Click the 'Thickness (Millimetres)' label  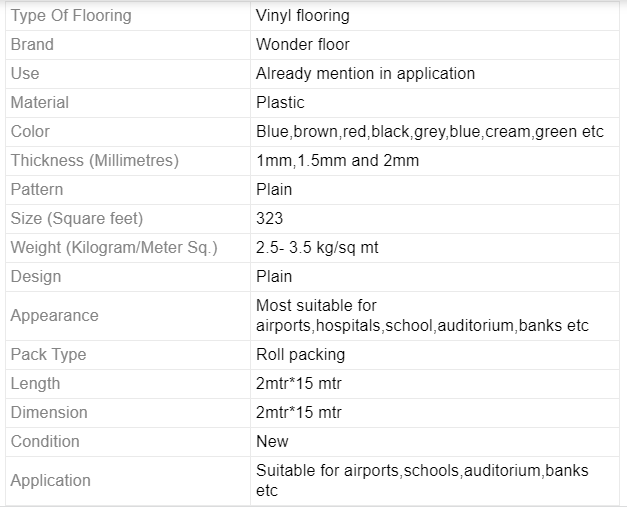coord(95,161)
